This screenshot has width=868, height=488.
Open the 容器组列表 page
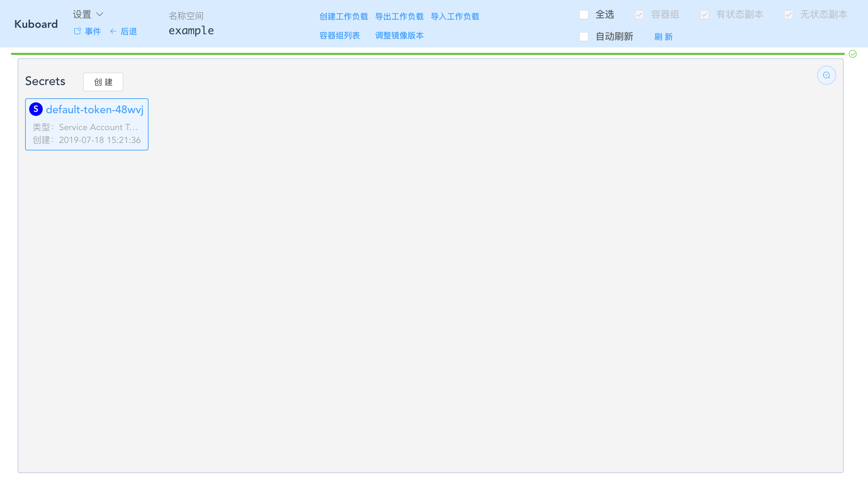339,36
